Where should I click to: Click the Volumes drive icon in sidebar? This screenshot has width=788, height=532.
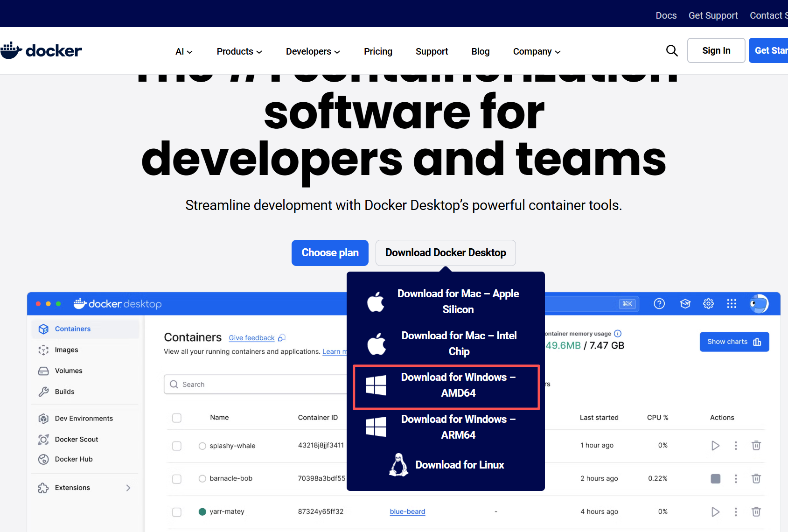click(x=43, y=371)
